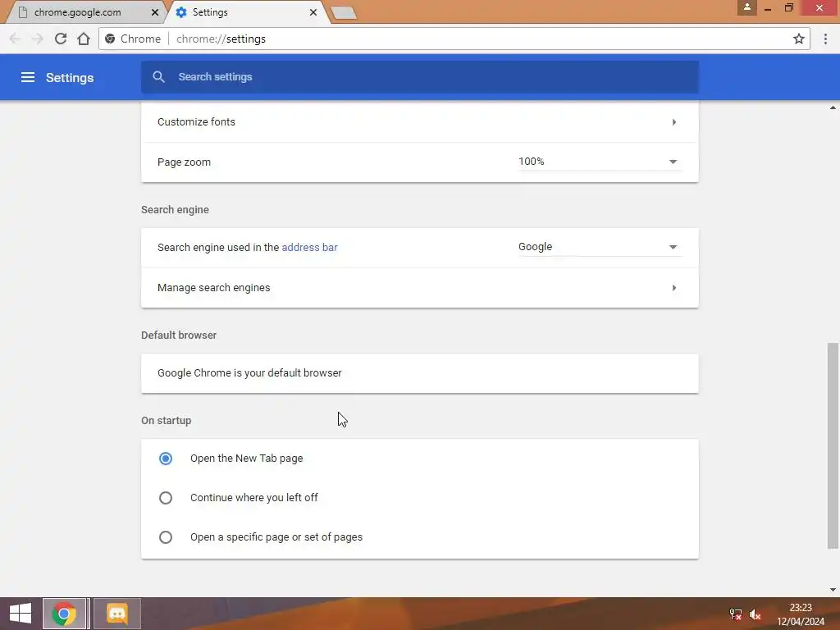Viewport: 840px width, 630px height.
Task: Open the Discord icon in the taskbar
Action: tap(117, 614)
